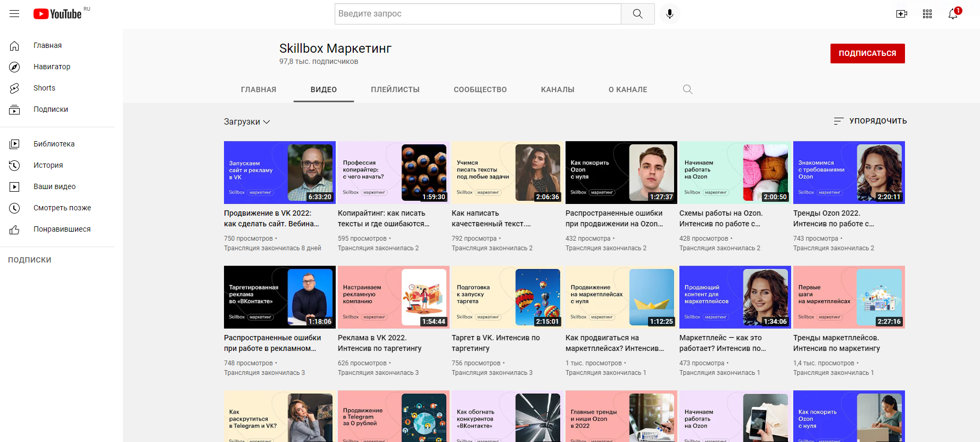Screen dimensions: 980x442
Task: Open the Плейлисты tab
Action: (x=395, y=89)
